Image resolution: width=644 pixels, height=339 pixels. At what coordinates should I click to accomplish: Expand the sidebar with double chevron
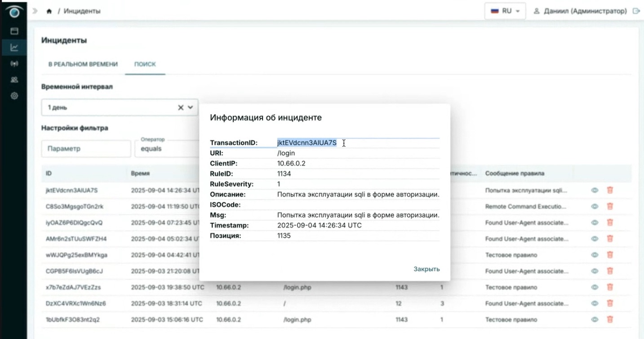pos(35,11)
